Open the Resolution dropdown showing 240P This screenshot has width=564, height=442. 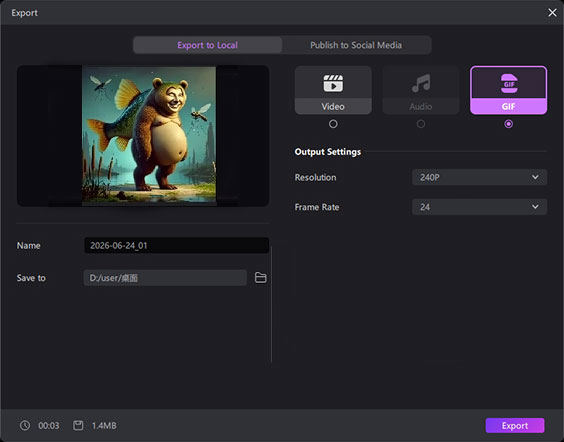(479, 177)
